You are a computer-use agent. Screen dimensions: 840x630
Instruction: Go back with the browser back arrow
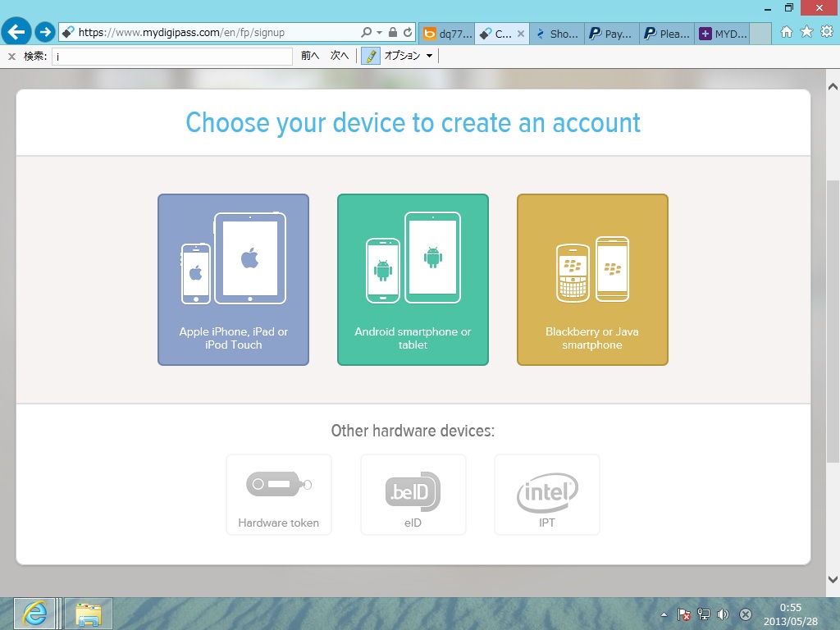[16, 32]
